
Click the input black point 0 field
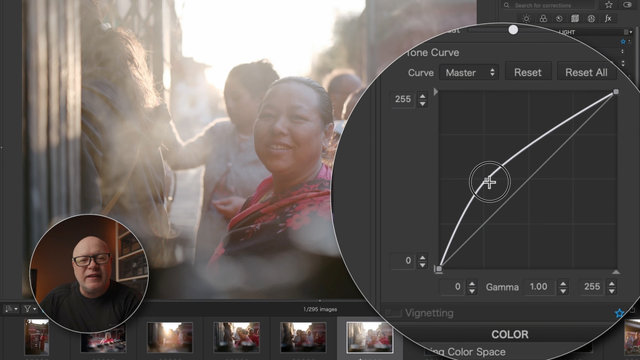[x=452, y=287]
